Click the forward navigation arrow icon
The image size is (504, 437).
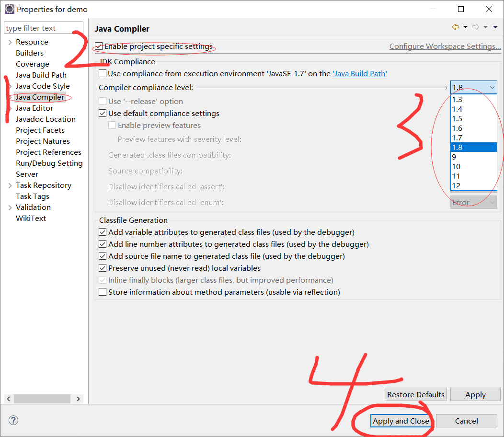pyautogui.click(x=476, y=27)
